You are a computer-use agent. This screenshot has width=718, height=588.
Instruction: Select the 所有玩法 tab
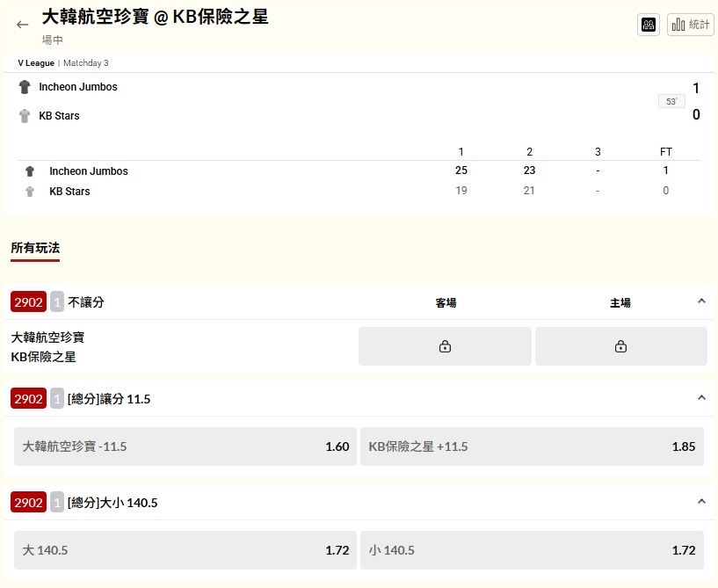pos(35,249)
